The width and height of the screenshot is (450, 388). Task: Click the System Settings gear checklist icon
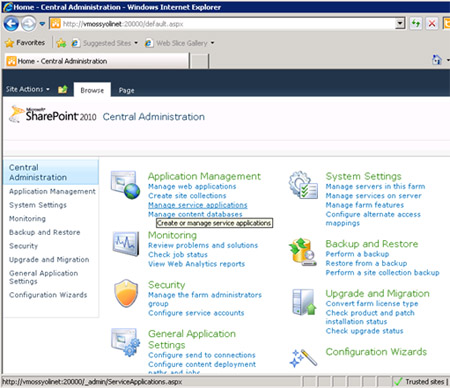(x=303, y=185)
